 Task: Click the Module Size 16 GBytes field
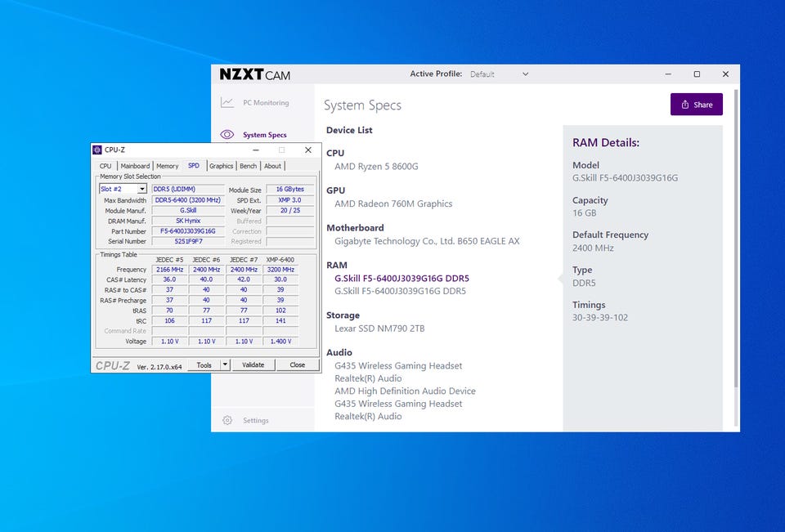tap(289, 189)
